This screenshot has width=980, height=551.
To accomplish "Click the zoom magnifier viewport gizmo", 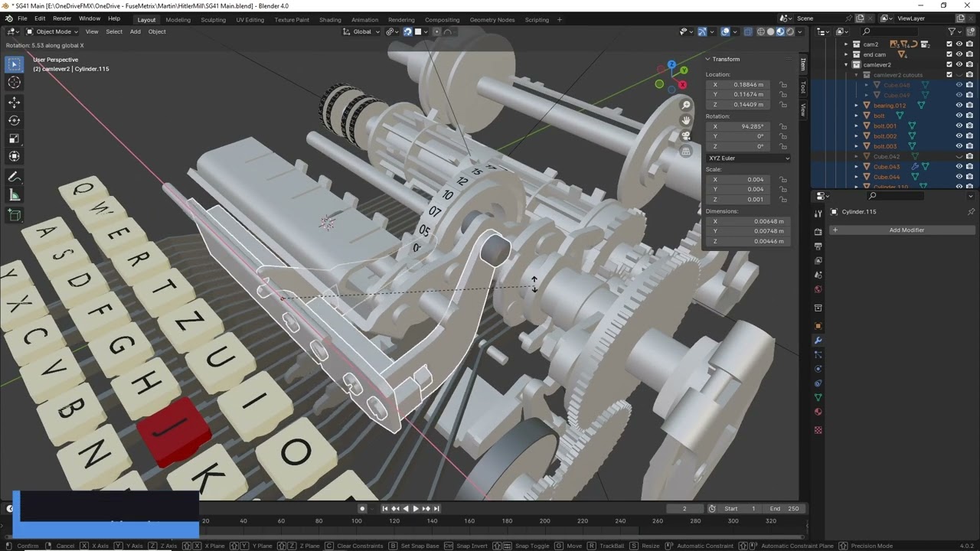I will (x=686, y=105).
